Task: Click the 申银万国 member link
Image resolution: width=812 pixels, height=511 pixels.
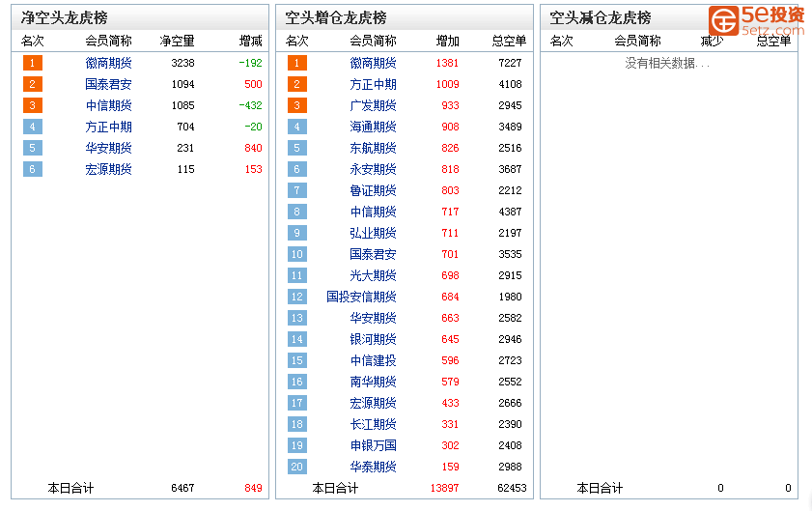Action: pos(373,445)
